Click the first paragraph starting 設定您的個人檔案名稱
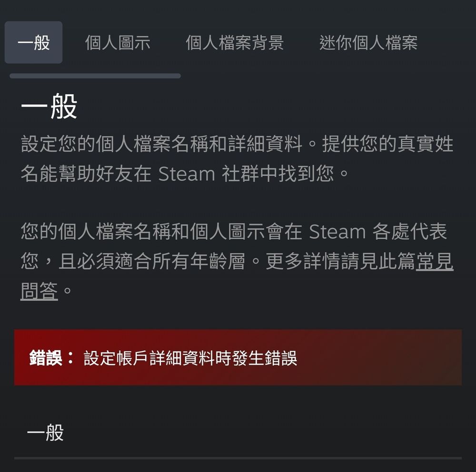The image size is (476, 472). [x=237, y=159]
